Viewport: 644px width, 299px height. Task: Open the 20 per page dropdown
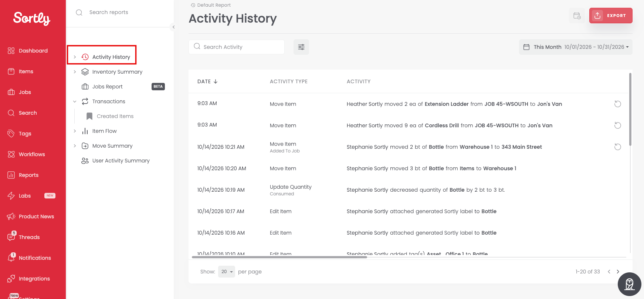pos(227,272)
